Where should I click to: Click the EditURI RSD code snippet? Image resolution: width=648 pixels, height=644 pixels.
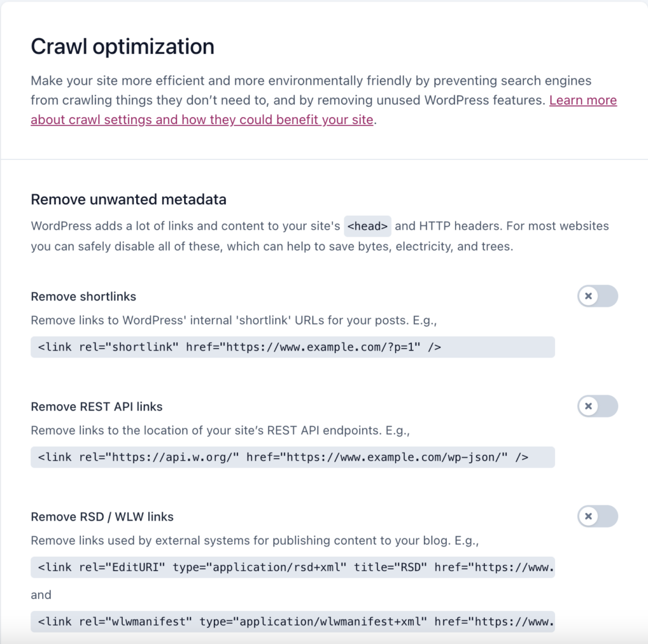click(x=292, y=567)
